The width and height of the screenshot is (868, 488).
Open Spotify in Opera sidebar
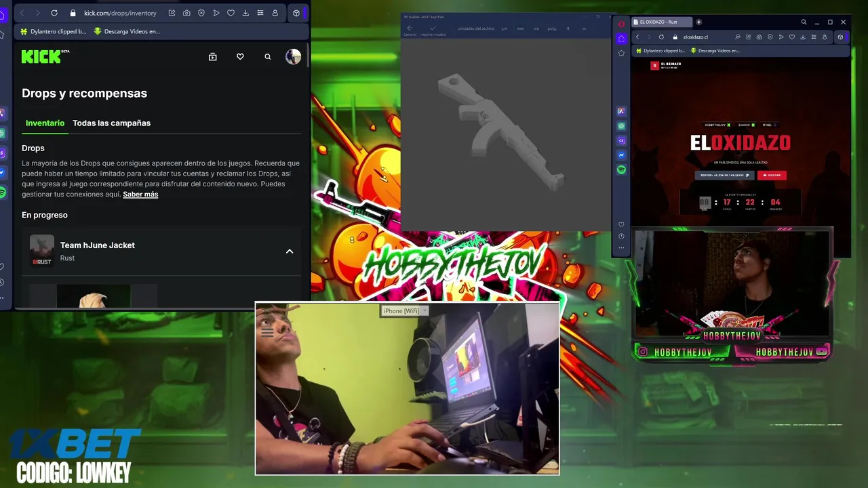[x=621, y=169]
